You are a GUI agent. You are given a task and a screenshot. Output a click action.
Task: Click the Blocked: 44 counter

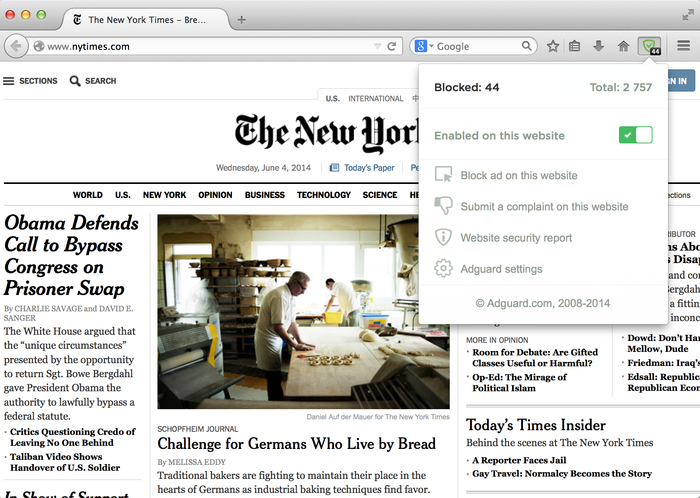tap(467, 87)
